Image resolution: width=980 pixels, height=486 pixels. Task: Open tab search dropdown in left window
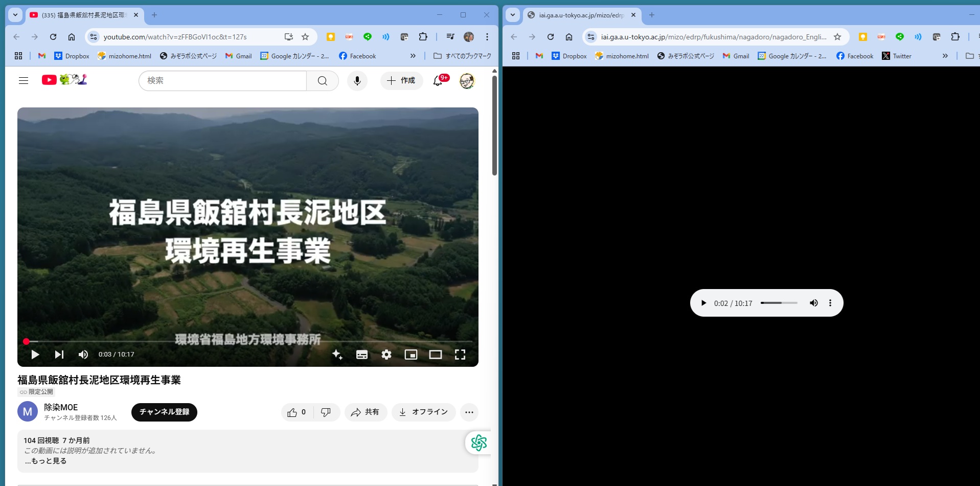tap(15, 15)
